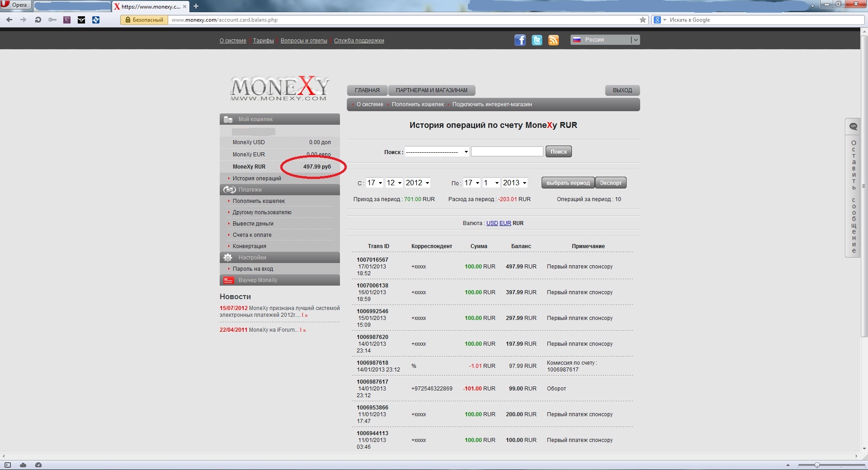
Task: Open the Россия country dropdown
Action: coord(605,40)
